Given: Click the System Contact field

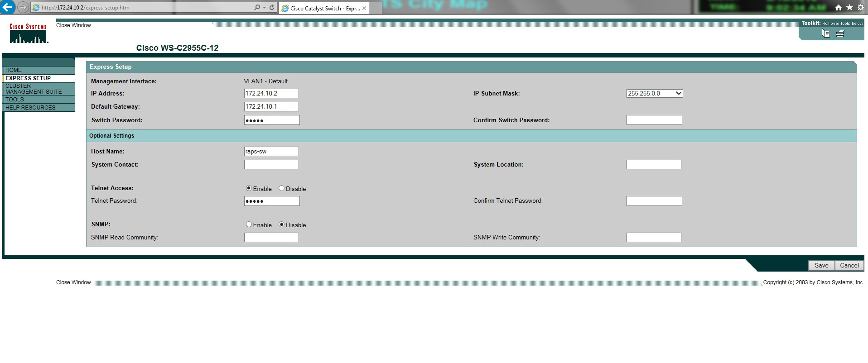Looking at the screenshot, I should point(271,164).
